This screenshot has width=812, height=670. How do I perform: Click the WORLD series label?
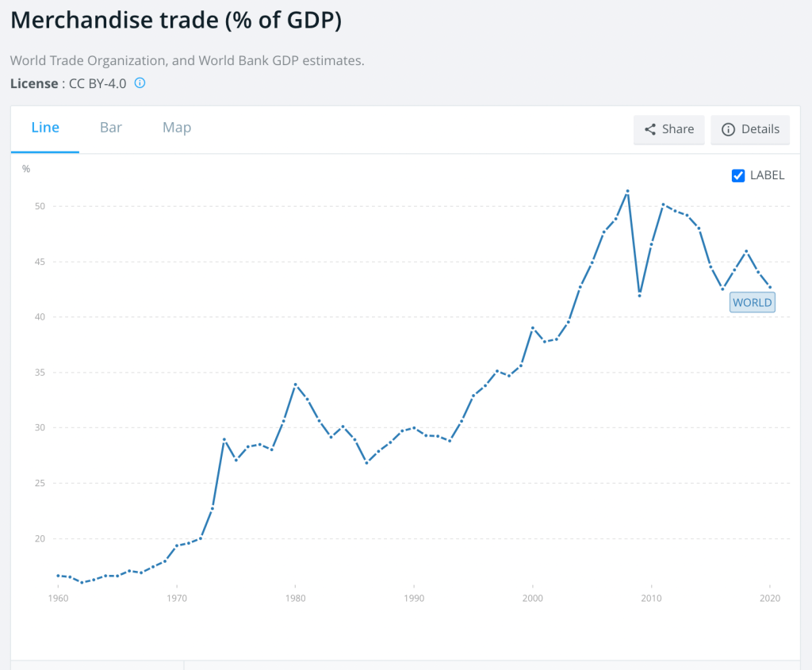[752, 302]
